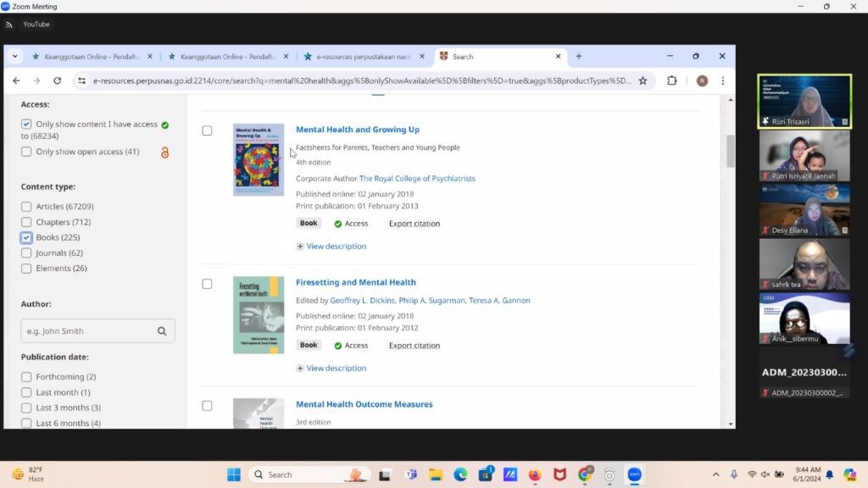Open a new browser tab

pyautogui.click(x=579, y=57)
